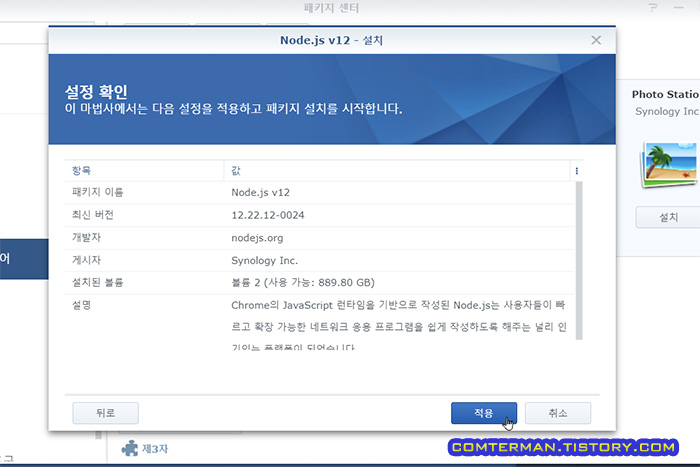The image size is (700, 467).
Task: Select the developer value nodejs.org
Action: click(x=257, y=238)
